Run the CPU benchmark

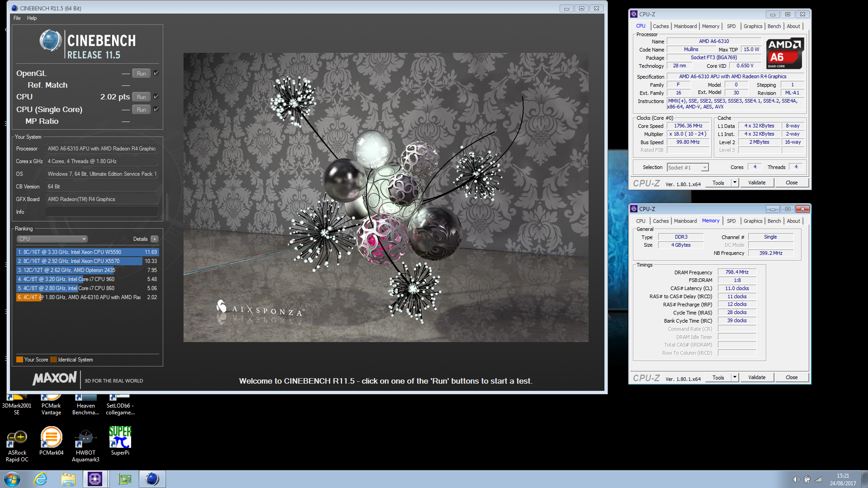point(142,97)
